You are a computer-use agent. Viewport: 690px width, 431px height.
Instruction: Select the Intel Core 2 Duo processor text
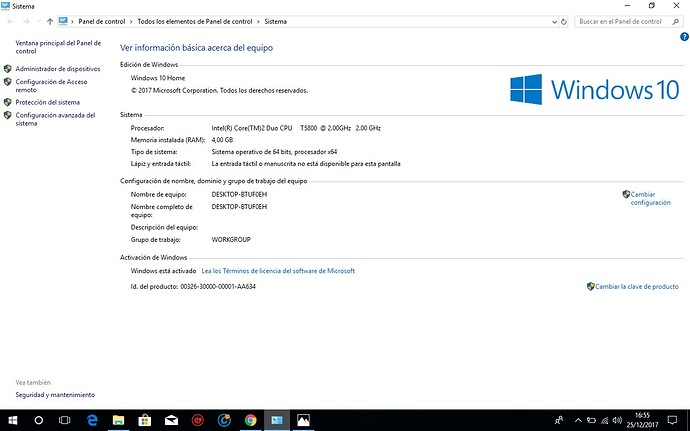(x=296, y=128)
